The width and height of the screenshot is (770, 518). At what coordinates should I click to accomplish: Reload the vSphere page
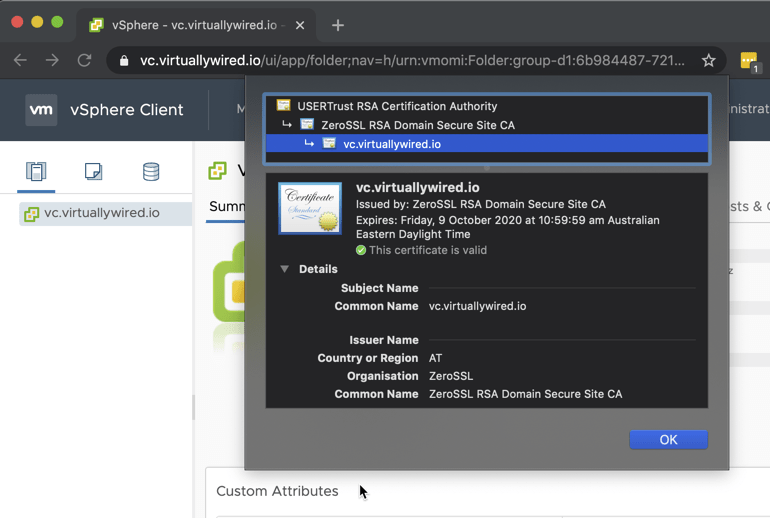coord(84,60)
